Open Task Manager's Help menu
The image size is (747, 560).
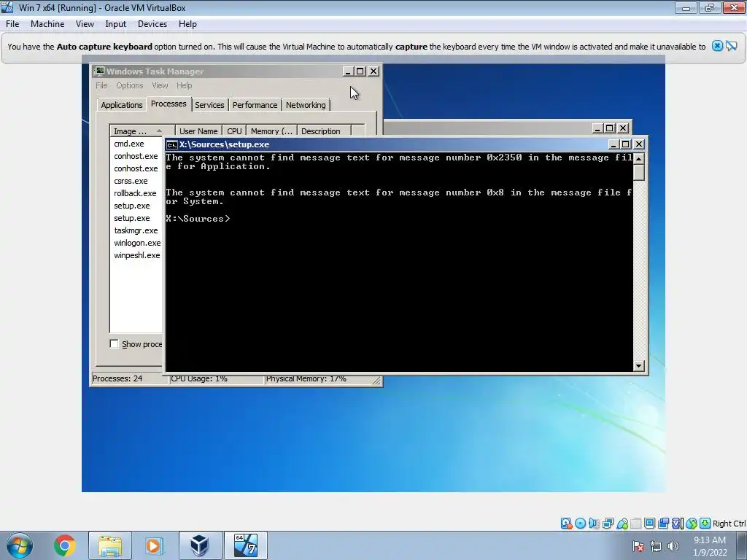(x=185, y=85)
